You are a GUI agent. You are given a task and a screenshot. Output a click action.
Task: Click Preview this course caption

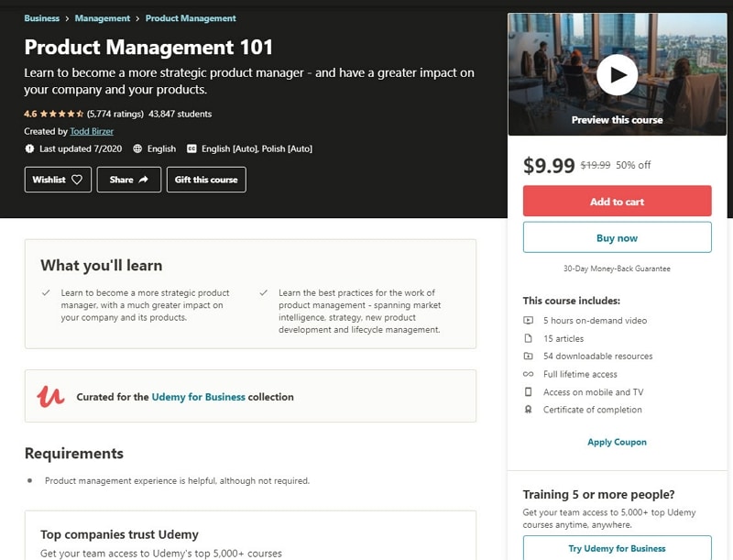coord(617,120)
